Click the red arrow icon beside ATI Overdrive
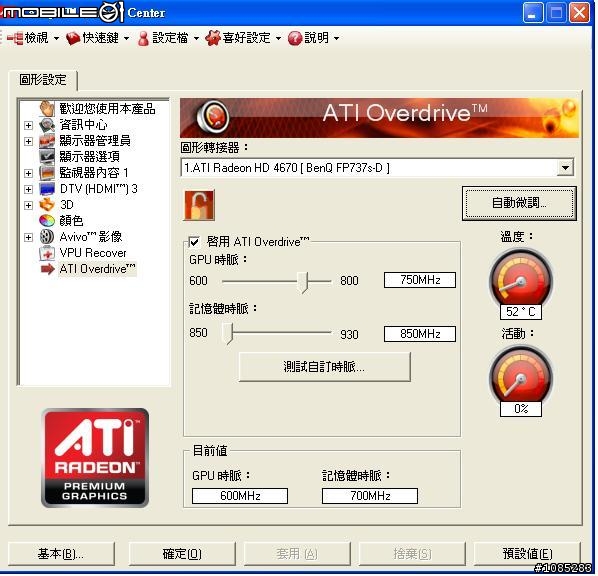 [x=47, y=269]
